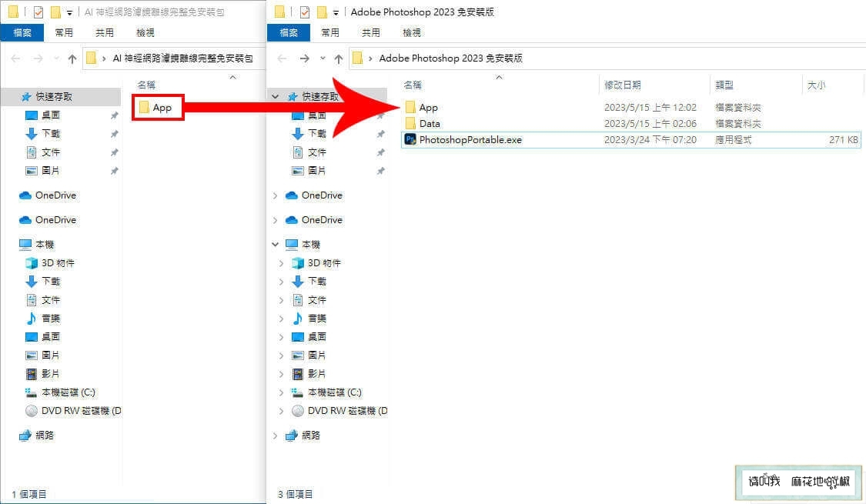This screenshot has height=504, width=866.
Task: Collapse Quick access tree in right window
Action: pyautogui.click(x=275, y=97)
